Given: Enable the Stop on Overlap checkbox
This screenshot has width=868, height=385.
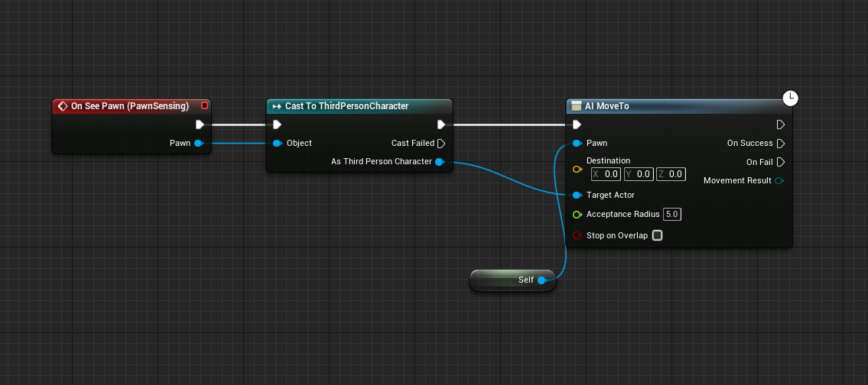Looking at the screenshot, I should pyautogui.click(x=657, y=235).
